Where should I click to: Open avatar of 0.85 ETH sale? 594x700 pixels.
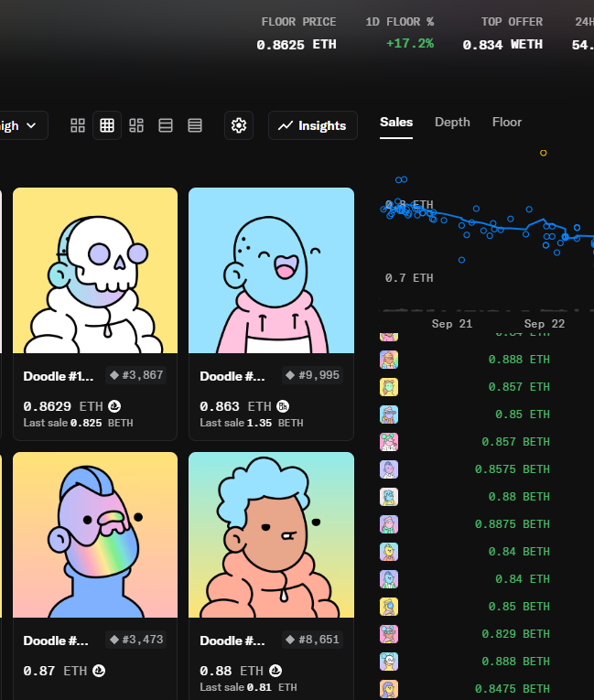point(389,415)
